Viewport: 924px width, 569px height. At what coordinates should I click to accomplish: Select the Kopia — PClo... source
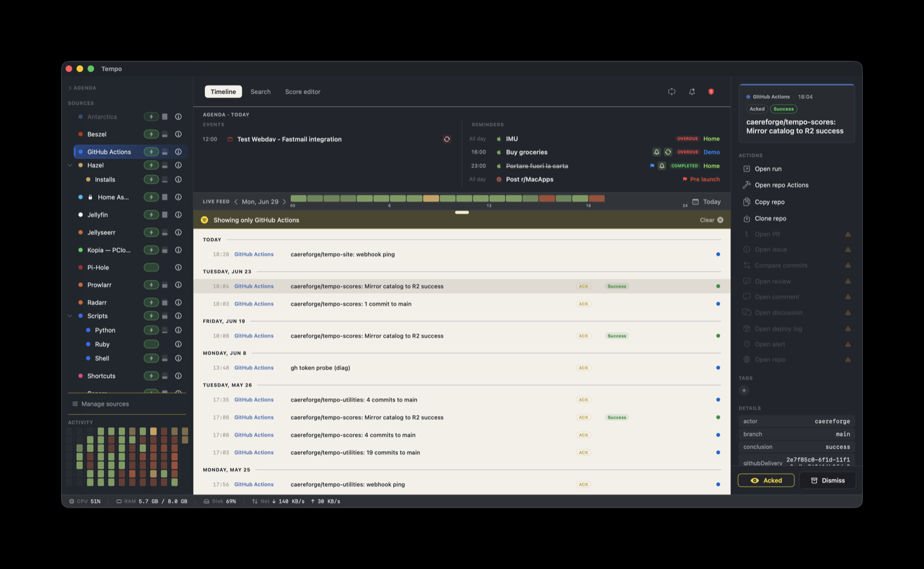coord(109,250)
